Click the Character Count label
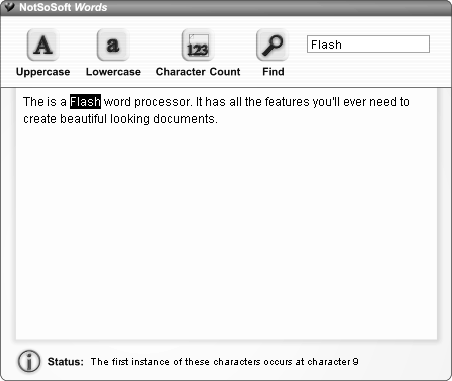Image resolution: width=452 pixels, height=381 pixels. (198, 72)
